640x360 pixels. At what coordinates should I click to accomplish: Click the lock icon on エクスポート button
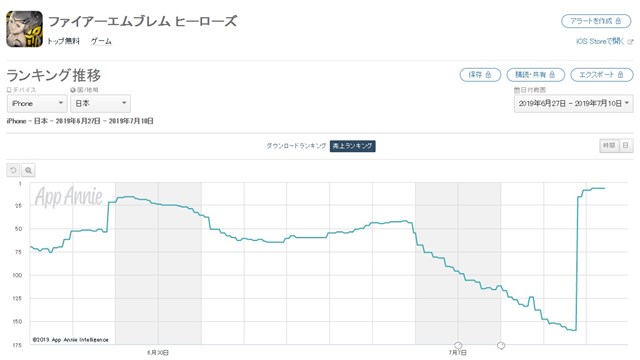(620, 75)
